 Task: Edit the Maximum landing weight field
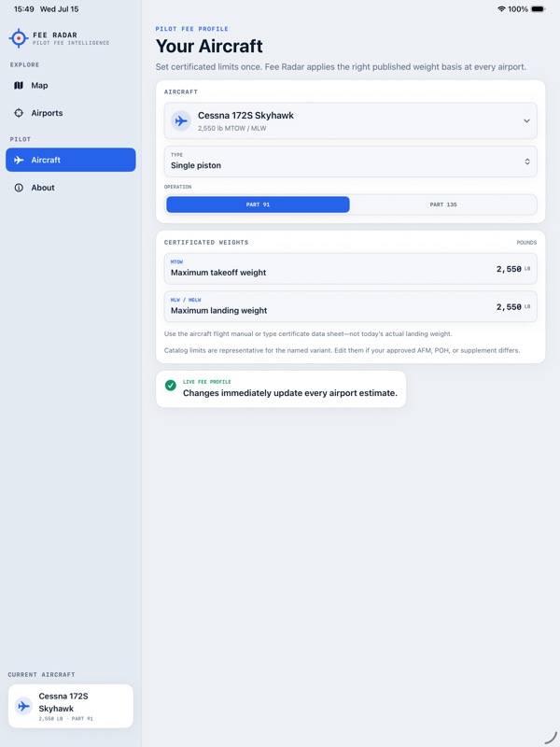click(x=351, y=306)
